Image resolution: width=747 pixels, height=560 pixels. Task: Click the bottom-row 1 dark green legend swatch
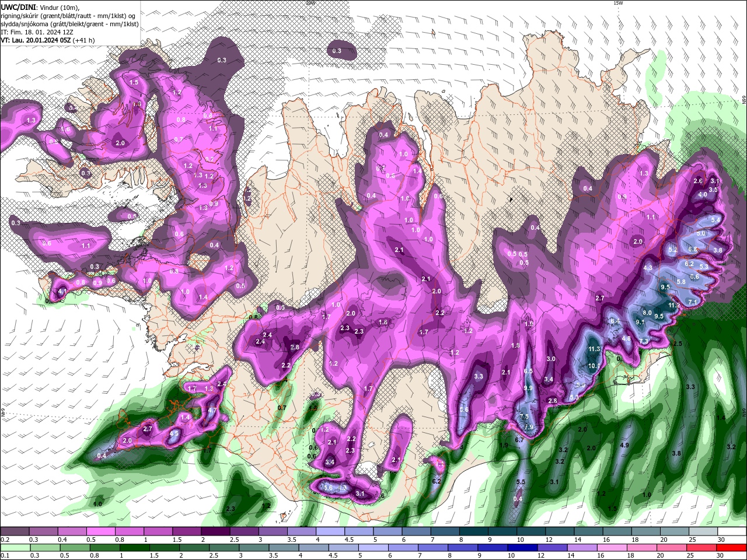(134, 548)
